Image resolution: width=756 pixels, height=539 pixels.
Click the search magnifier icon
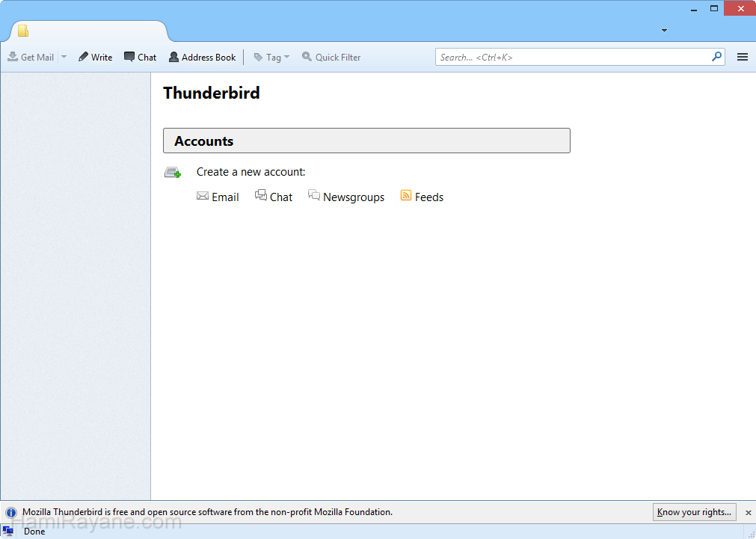[x=716, y=57]
